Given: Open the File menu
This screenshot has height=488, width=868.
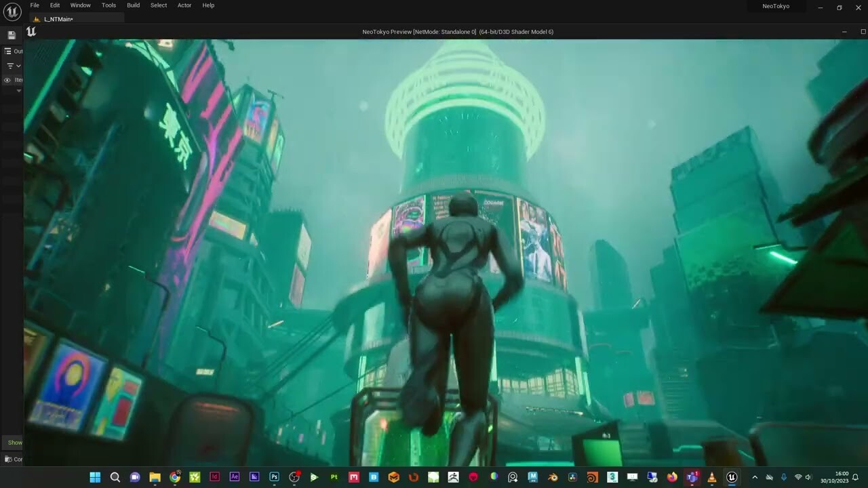Looking at the screenshot, I should (35, 5).
